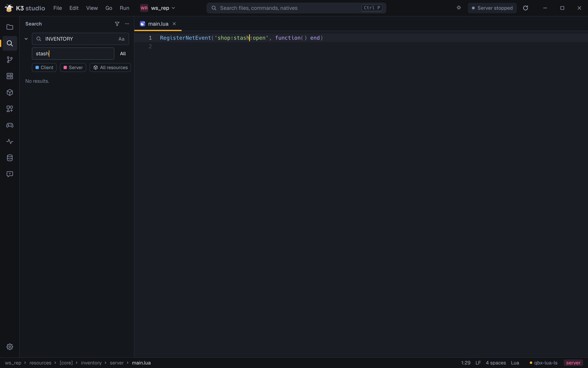Viewport: 588px width, 368px height.
Task: Open the View menu
Action: pyautogui.click(x=92, y=8)
